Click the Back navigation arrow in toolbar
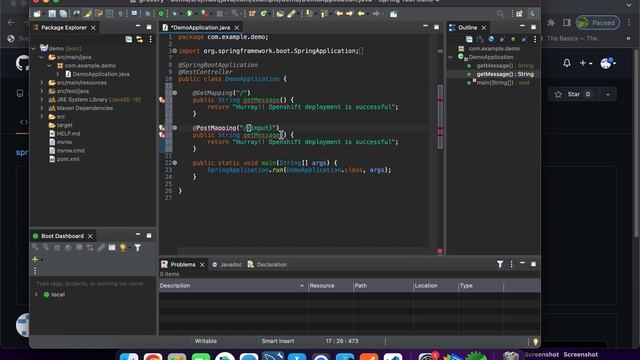640x360 pixels. [x=361, y=14]
